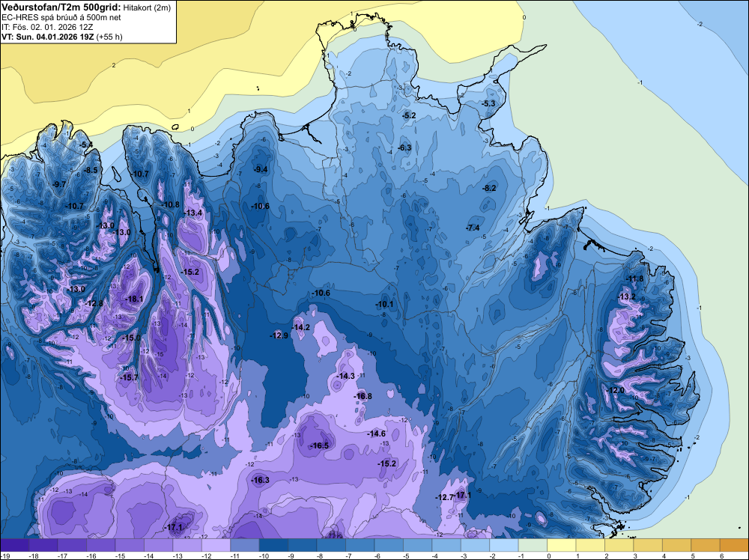Click the -5.2 temperature label

click(x=410, y=115)
